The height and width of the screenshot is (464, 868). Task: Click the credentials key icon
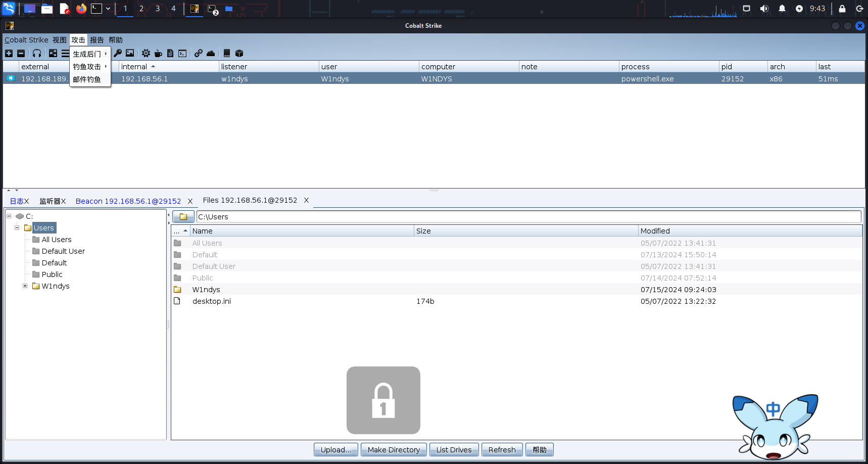[x=118, y=53]
